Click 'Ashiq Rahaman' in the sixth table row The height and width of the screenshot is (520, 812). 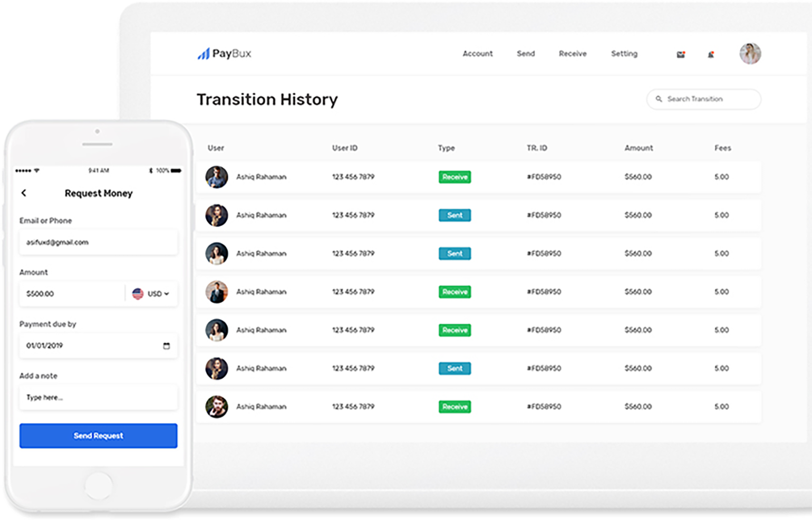pyautogui.click(x=262, y=369)
